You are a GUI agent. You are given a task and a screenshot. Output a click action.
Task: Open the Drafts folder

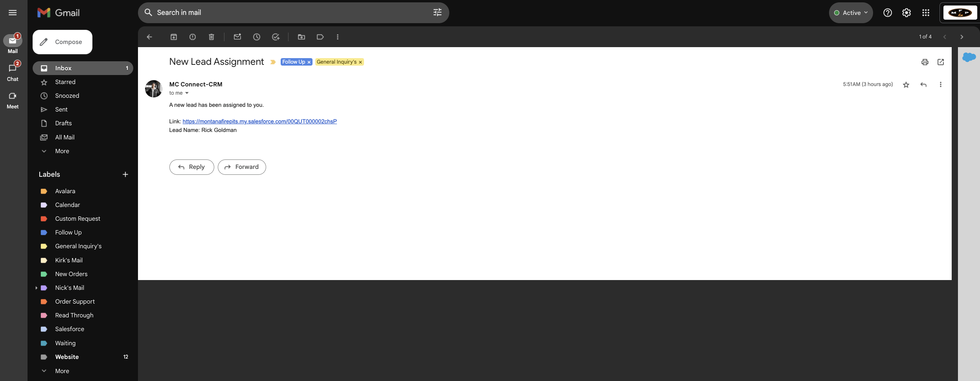[83, 123]
